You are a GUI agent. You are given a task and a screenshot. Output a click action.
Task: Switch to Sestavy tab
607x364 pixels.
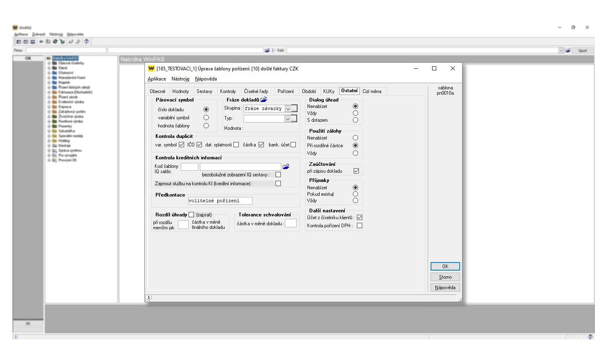tap(204, 91)
